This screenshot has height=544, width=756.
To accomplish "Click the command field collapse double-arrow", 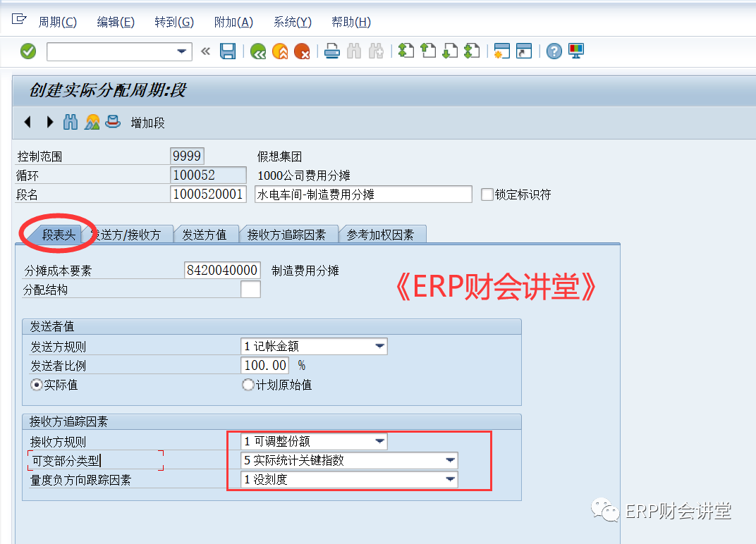I will click(x=205, y=51).
